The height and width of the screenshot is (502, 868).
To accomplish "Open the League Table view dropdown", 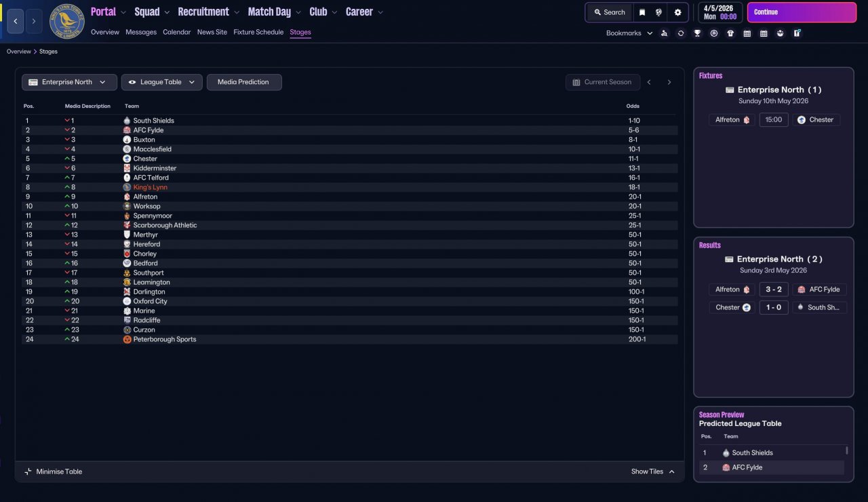I will [x=161, y=82].
